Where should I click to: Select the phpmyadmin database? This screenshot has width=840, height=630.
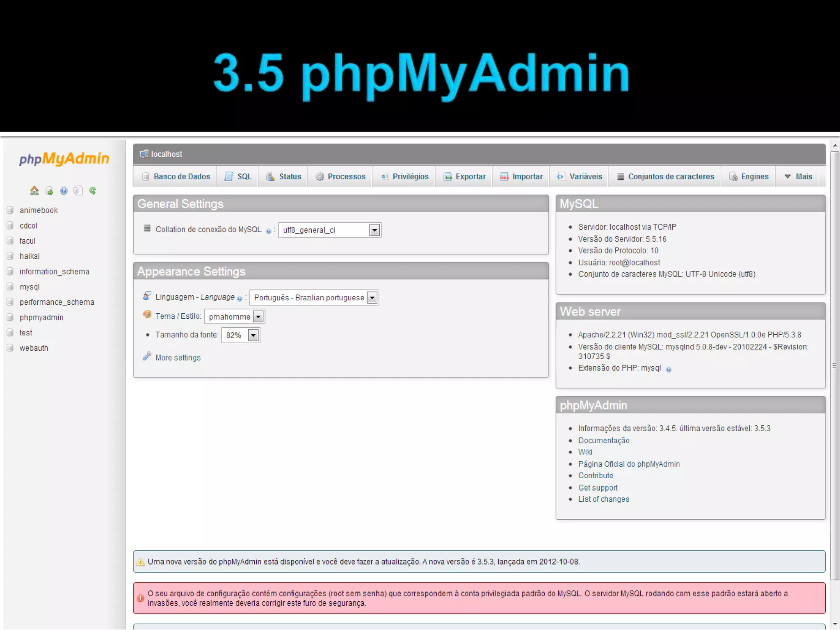click(41, 317)
